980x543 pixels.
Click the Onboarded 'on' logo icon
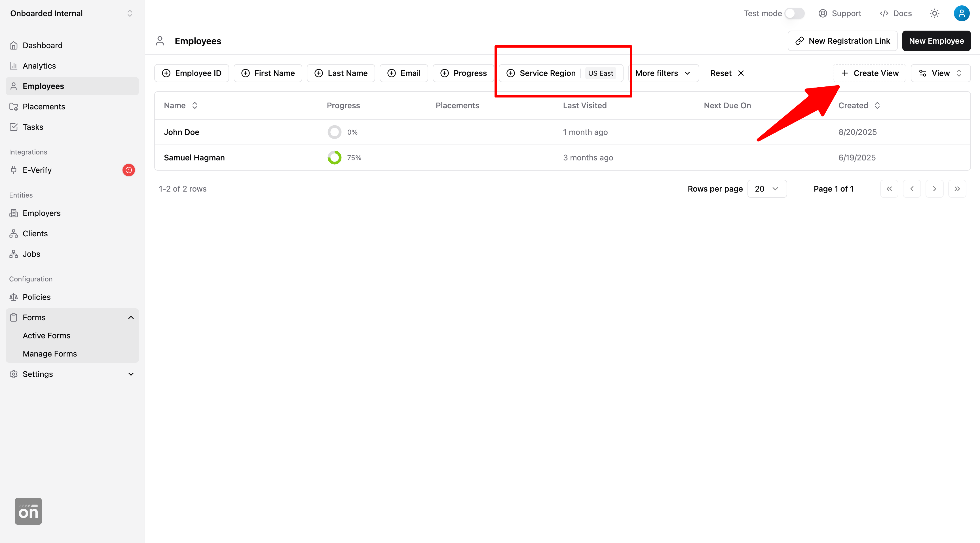click(x=28, y=511)
